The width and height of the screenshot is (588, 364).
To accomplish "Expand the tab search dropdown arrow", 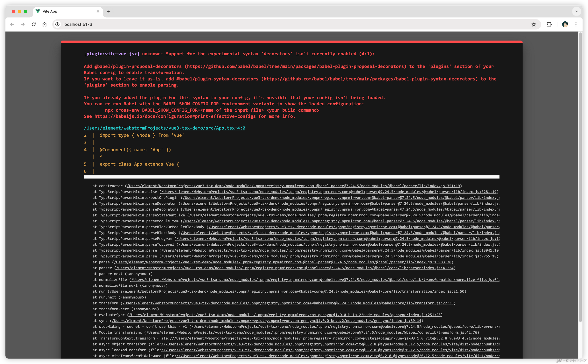I will [576, 11].
